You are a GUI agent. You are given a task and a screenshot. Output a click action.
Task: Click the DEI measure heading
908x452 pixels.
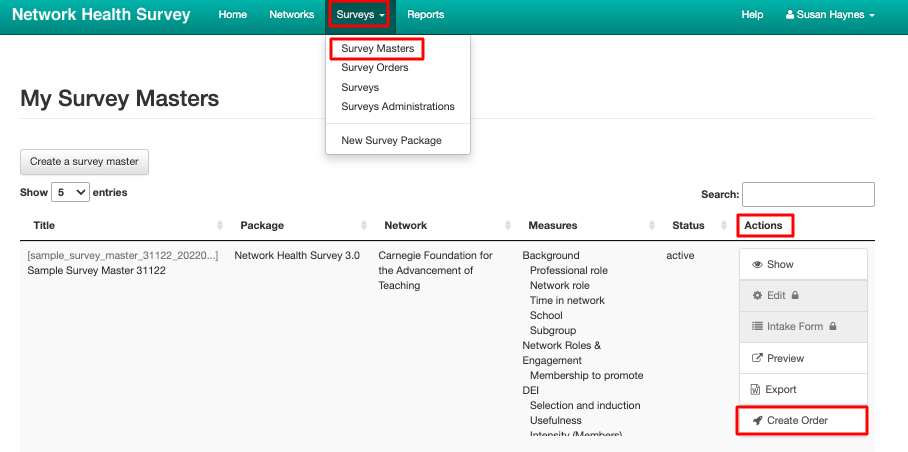[x=530, y=391]
